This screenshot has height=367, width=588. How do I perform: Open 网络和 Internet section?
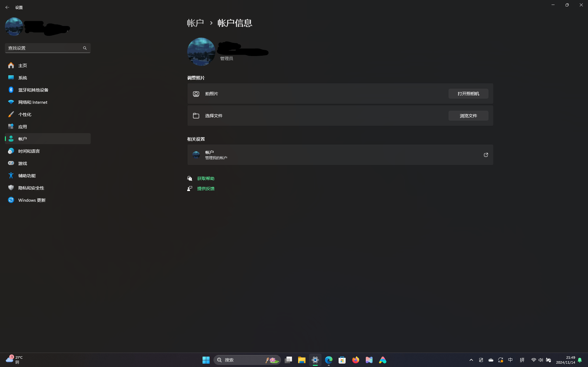(x=48, y=102)
